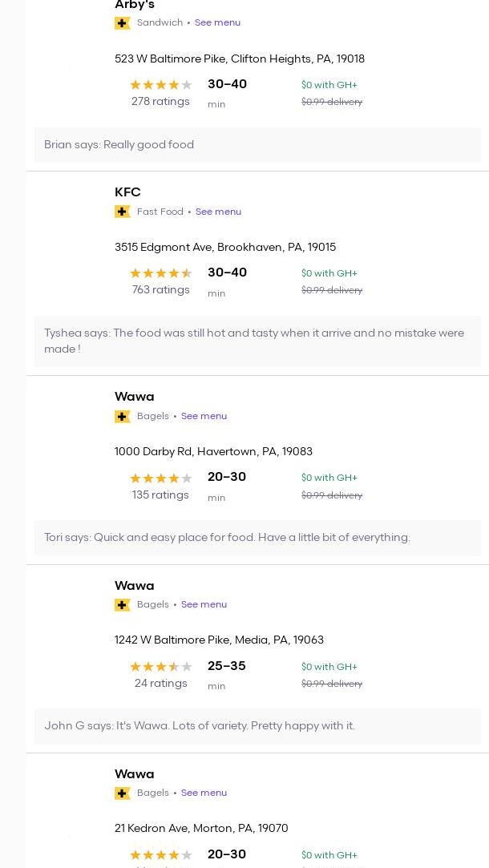489x868 pixels.
Task: Click the star rating for Media Wawa
Action: [160, 667]
